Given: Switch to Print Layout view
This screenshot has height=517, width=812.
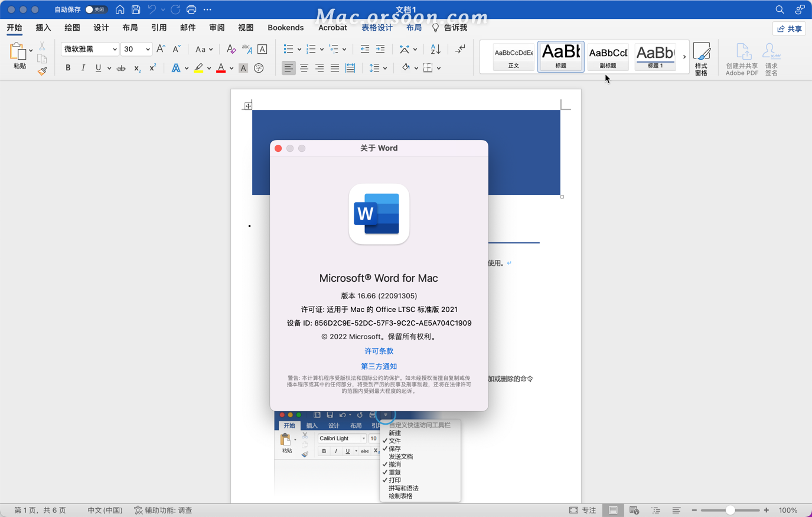Looking at the screenshot, I should tap(613, 510).
